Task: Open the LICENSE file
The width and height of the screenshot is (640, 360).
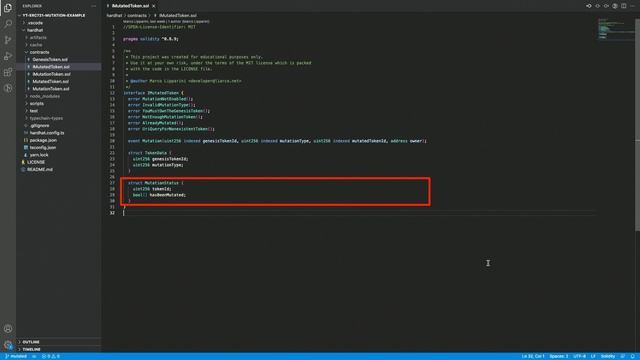Action: 36,162
